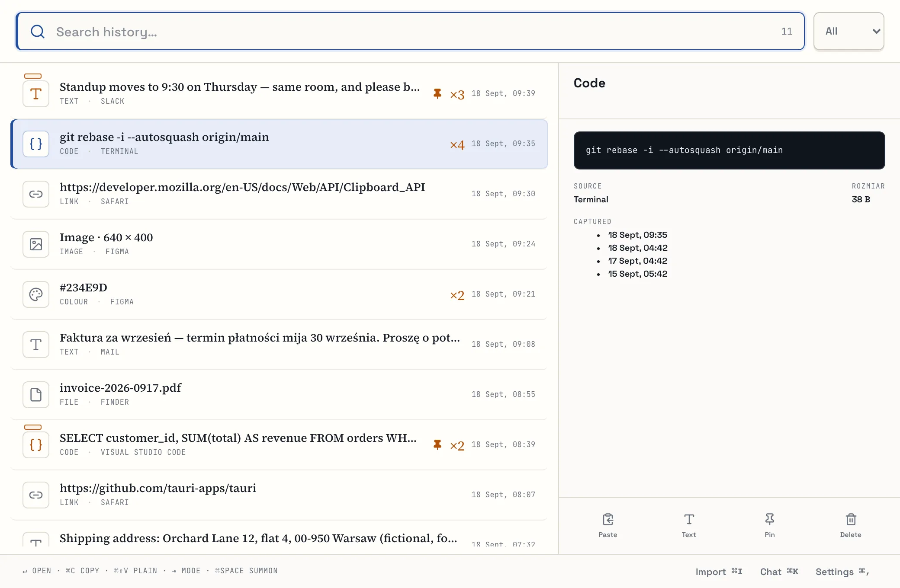Click the ×4 copy count on git rebase row
The height and width of the screenshot is (588, 900).
[x=457, y=144]
